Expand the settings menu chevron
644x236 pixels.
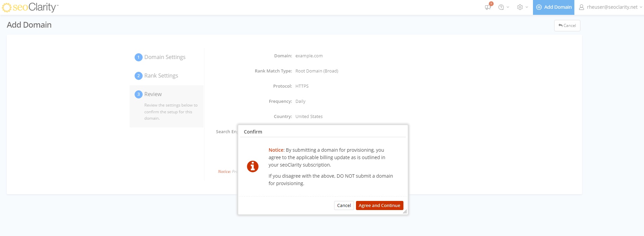click(527, 7)
